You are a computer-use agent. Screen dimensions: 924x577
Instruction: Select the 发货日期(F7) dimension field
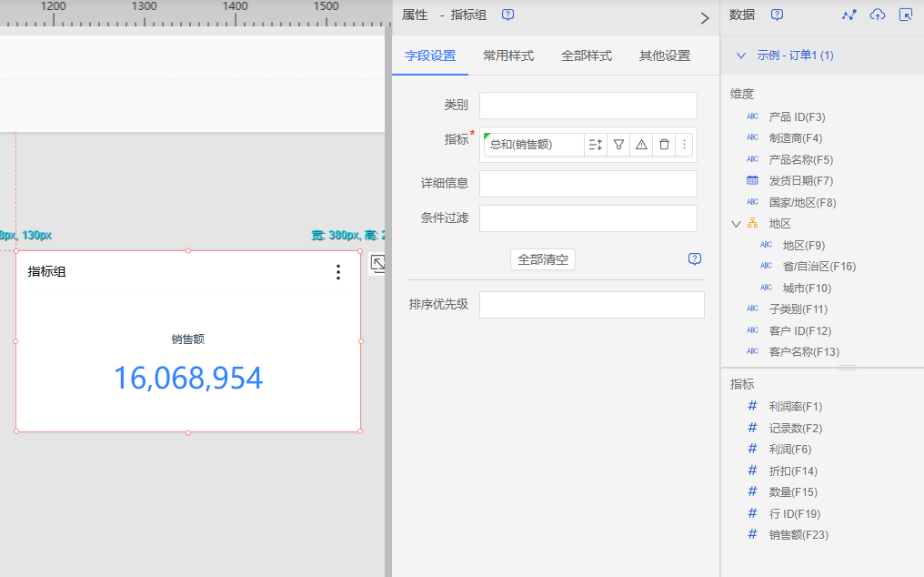pos(800,181)
